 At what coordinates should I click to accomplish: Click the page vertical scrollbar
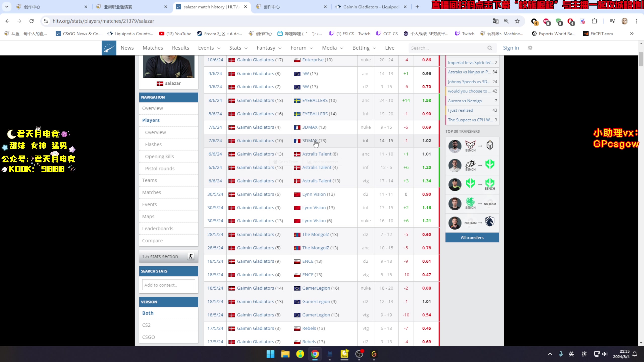pos(641,59)
